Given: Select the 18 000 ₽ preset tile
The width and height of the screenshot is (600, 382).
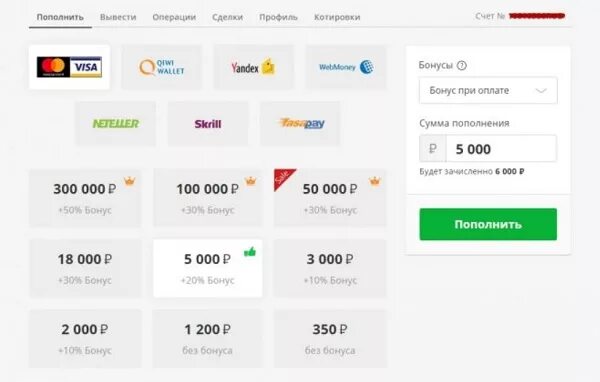Looking at the screenshot, I should [85, 268].
